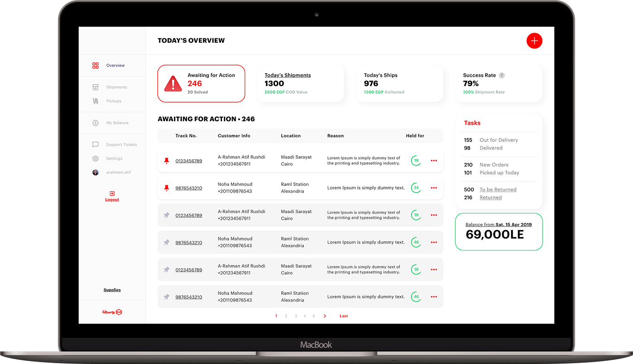Open My Balance from the sidebar
Image resolution: width=633 pixels, height=364 pixels.
116,123
